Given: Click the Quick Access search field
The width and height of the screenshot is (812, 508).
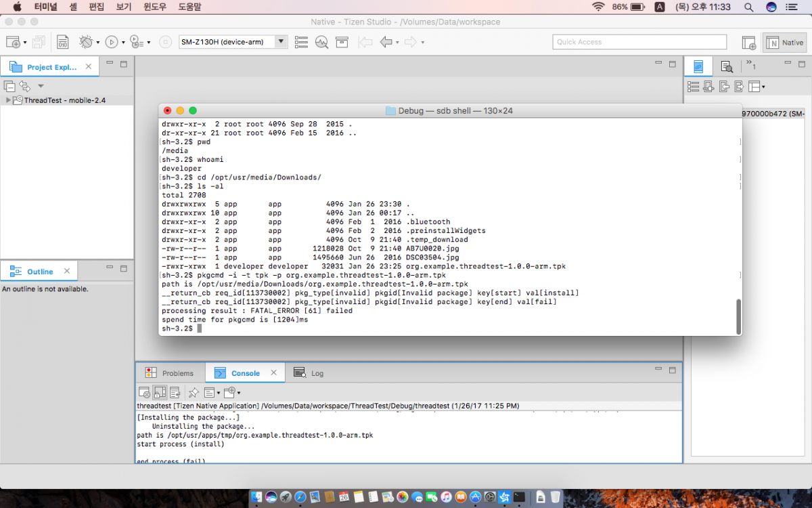Looking at the screenshot, I should point(639,42).
